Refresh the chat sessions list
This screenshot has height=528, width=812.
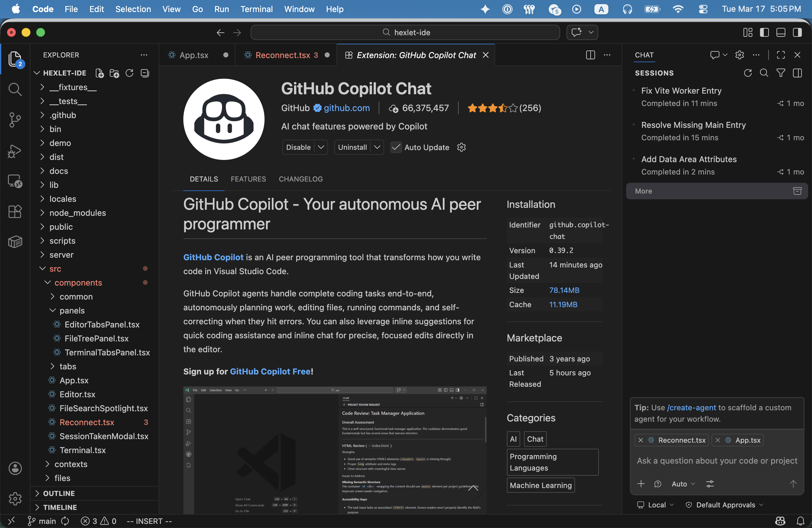click(x=748, y=73)
